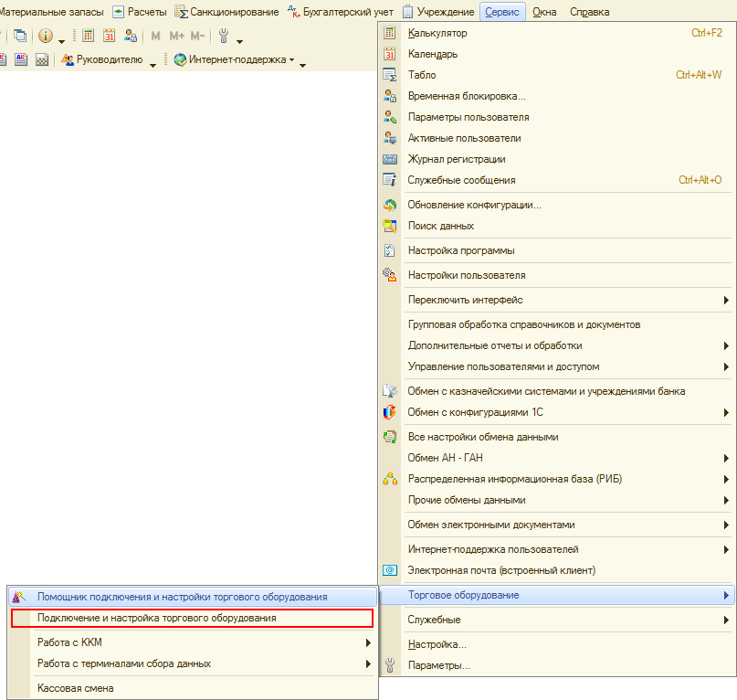Click the user lock icon in the toolbar

(131, 37)
